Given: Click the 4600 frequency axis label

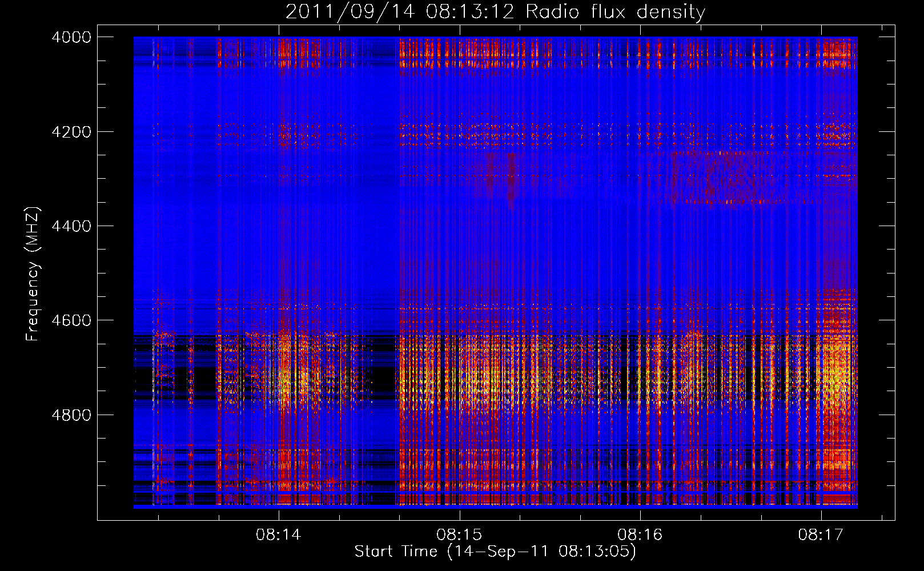Looking at the screenshot, I should (x=71, y=320).
